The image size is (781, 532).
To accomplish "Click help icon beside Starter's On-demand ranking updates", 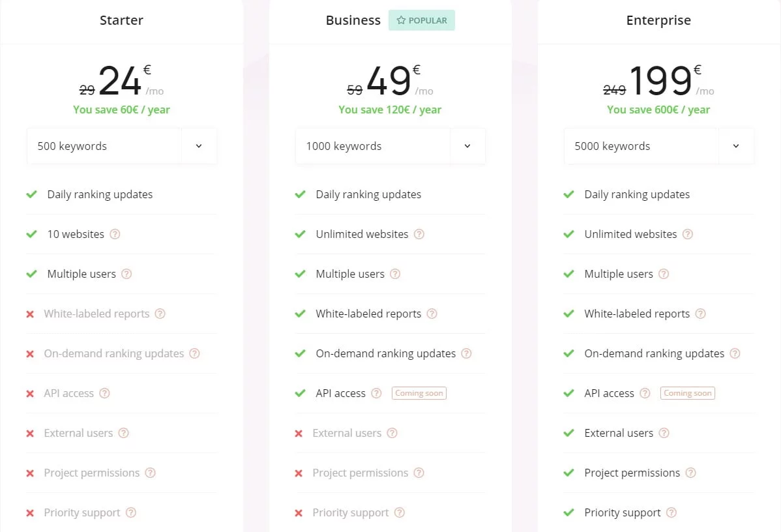I will click(194, 353).
